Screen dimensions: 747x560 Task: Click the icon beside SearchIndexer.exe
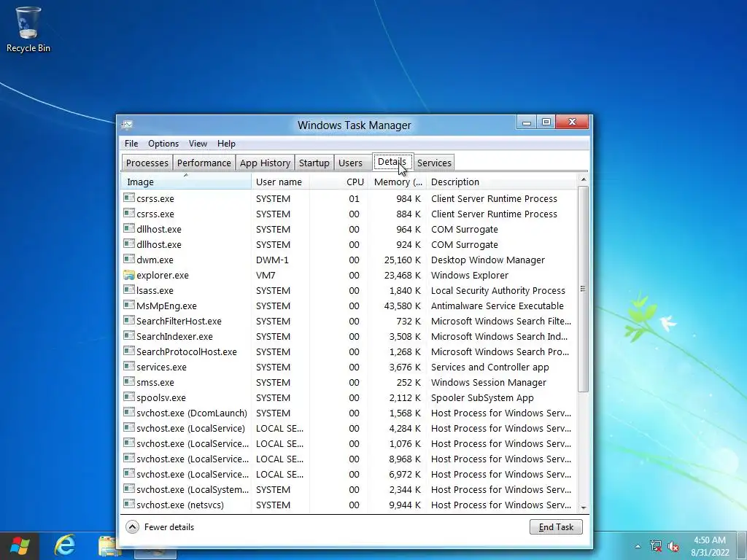pos(128,335)
